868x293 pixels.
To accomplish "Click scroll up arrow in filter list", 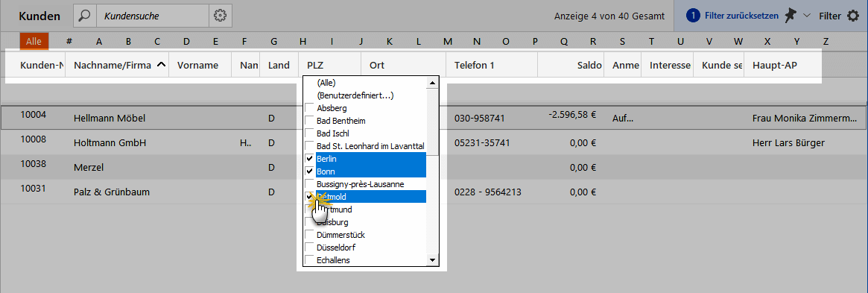I will (433, 83).
